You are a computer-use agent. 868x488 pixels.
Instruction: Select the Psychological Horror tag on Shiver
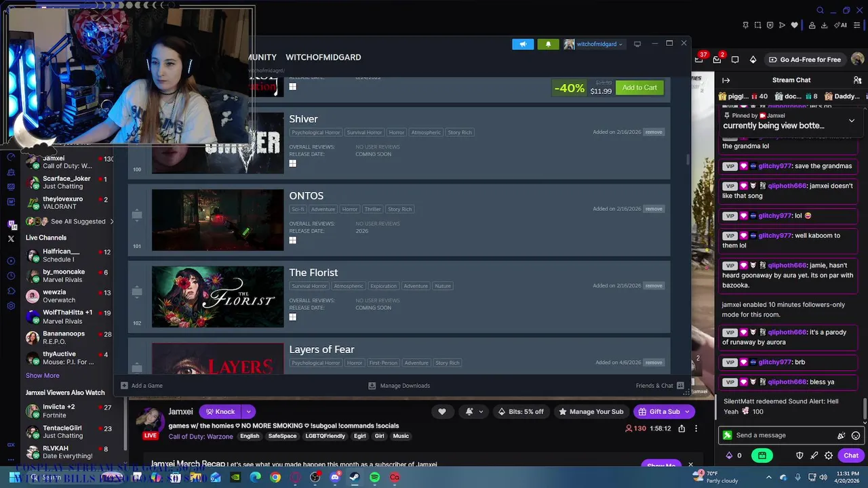click(316, 132)
